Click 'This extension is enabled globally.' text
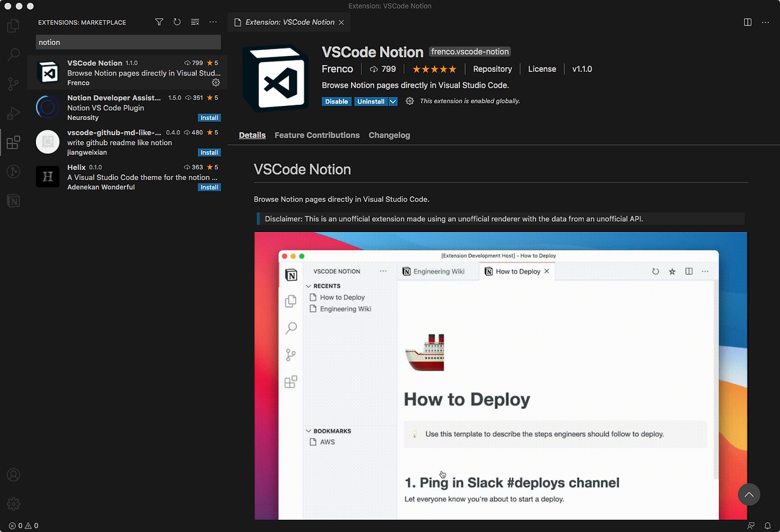Viewport: 780px width, 532px height. coord(470,101)
